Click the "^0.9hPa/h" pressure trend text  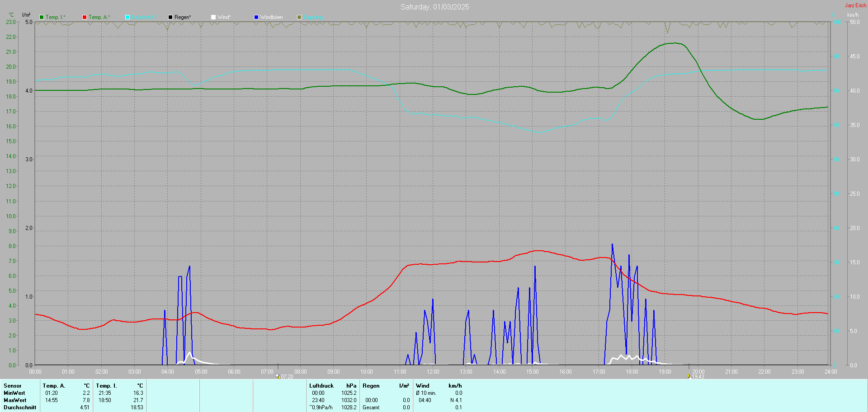click(x=321, y=407)
